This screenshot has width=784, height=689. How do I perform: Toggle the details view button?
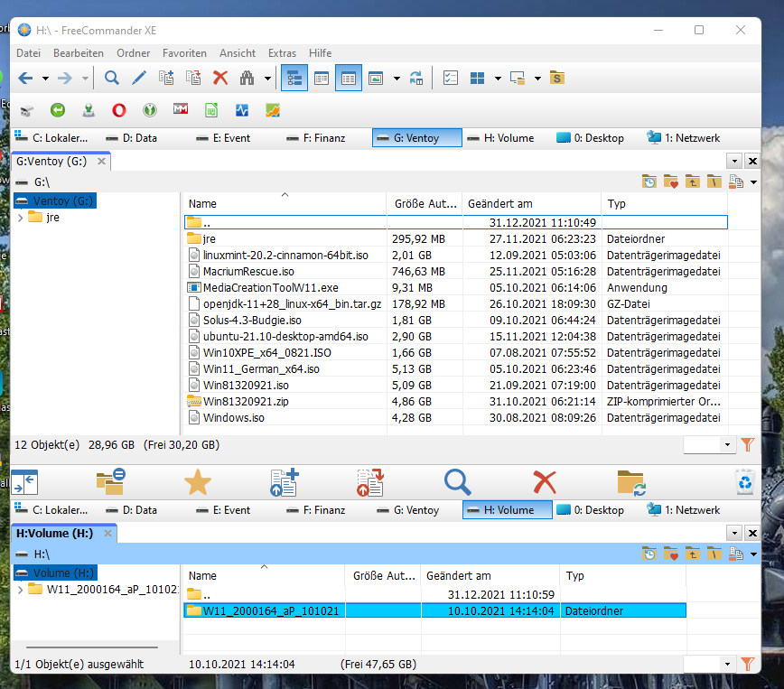point(349,79)
